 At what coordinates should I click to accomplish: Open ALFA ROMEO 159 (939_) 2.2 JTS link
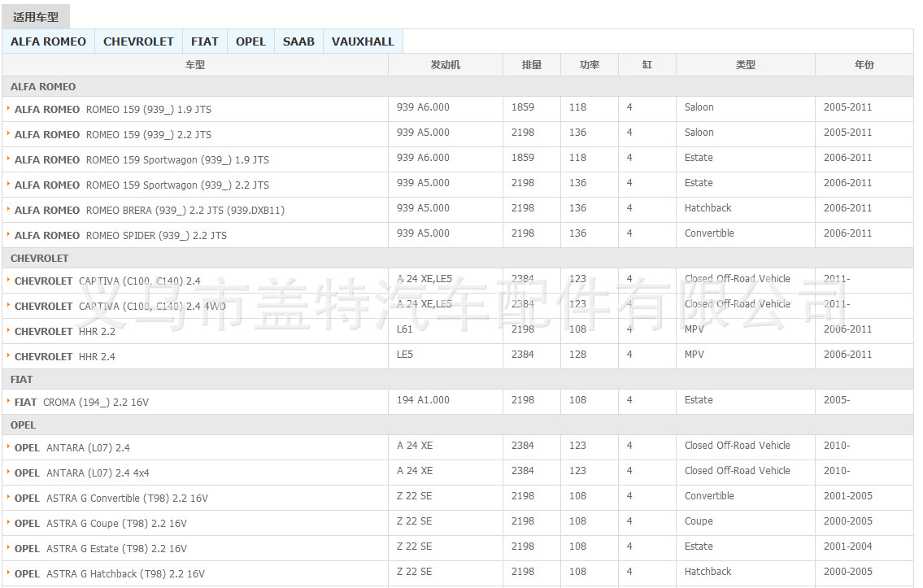point(112,135)
